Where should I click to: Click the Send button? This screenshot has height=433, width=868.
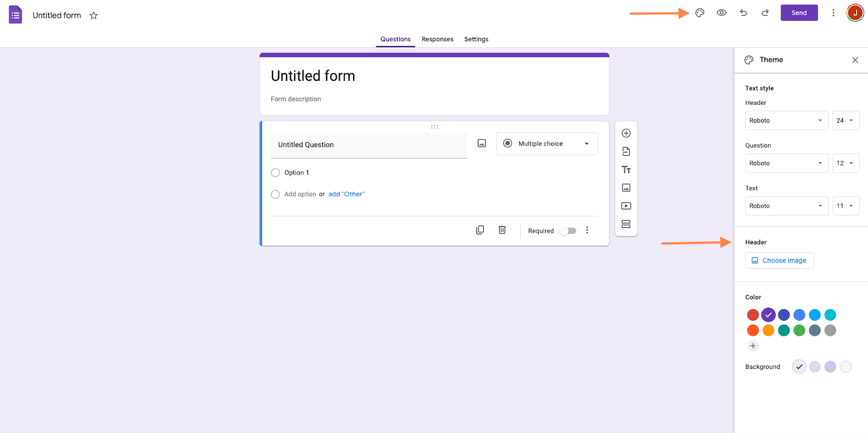[x=799, y=13]
